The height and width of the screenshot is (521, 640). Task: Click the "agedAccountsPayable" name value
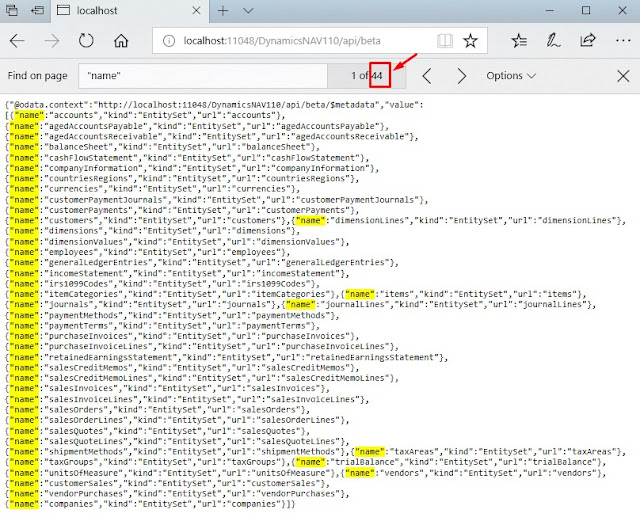tap(98, 126)
